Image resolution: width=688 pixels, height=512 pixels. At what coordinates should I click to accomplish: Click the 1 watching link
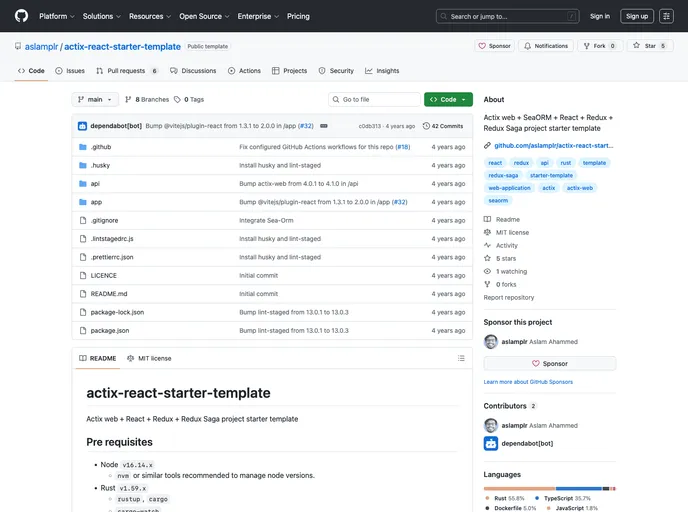point(505,272)
